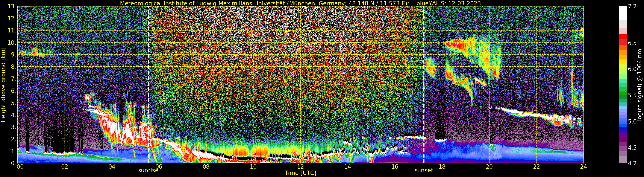This screenshot has width=644, height=177.
Task: Click the '1.' tick on the height axis
Action: pyautogui.click(x=13, y=151)
